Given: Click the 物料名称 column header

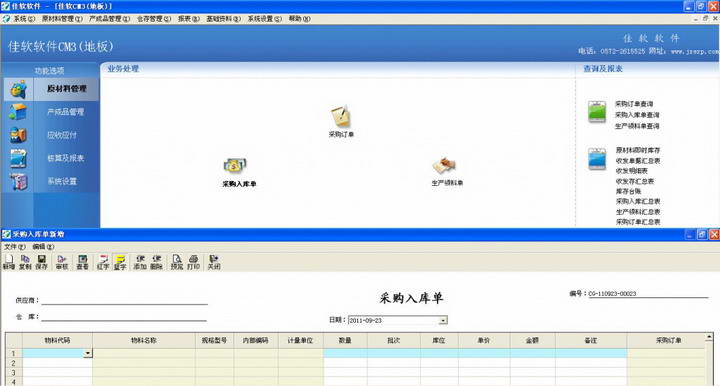Looking at the screenshot, I should point(144,341).
